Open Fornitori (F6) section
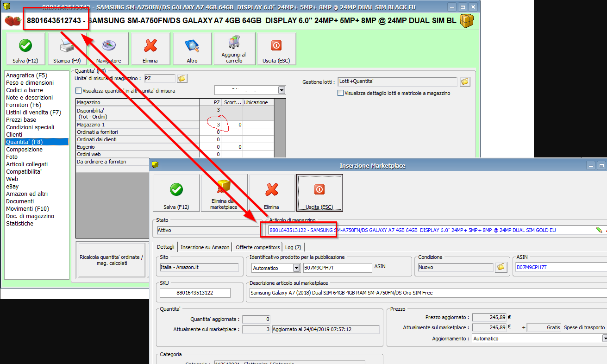Viewport: 607px width, 364px height. 24,105
